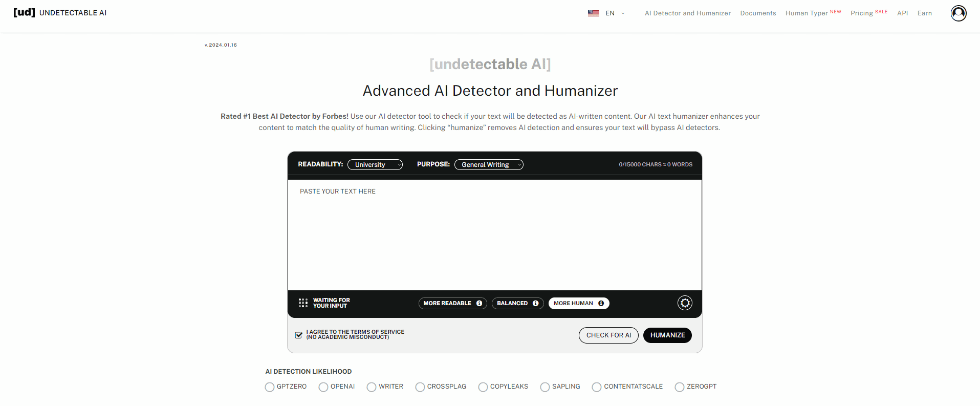
Task: Click info icon on Balanced
Action: click(536, 303)
